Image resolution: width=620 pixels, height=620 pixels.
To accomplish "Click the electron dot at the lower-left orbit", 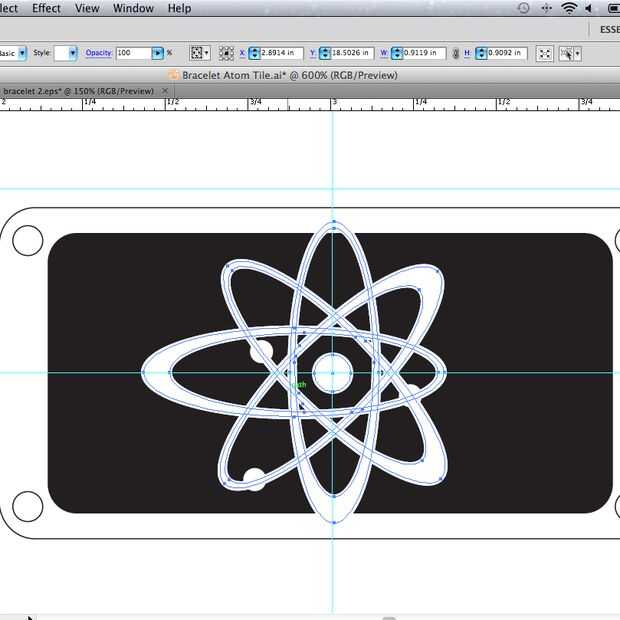I will (254, 479).
